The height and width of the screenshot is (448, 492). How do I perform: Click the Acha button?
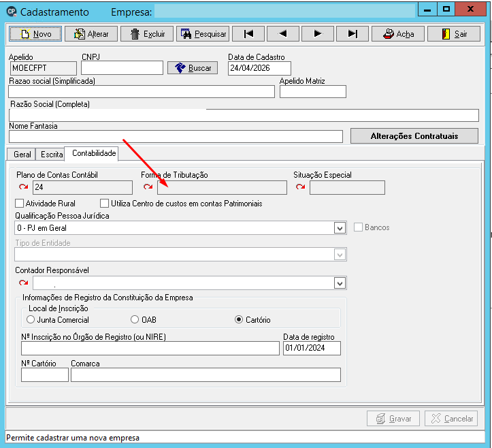click(x=398, y=33)
